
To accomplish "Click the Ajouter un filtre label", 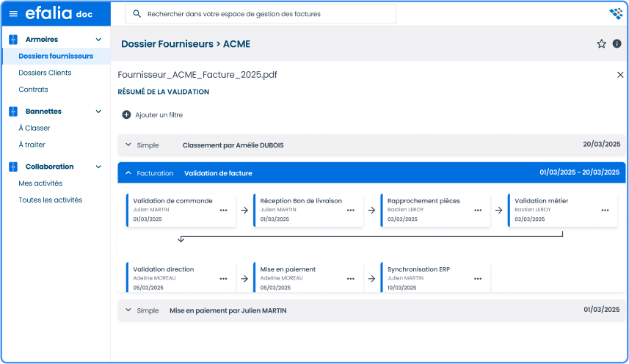I will pyautogui.click(x=159, y=115).
